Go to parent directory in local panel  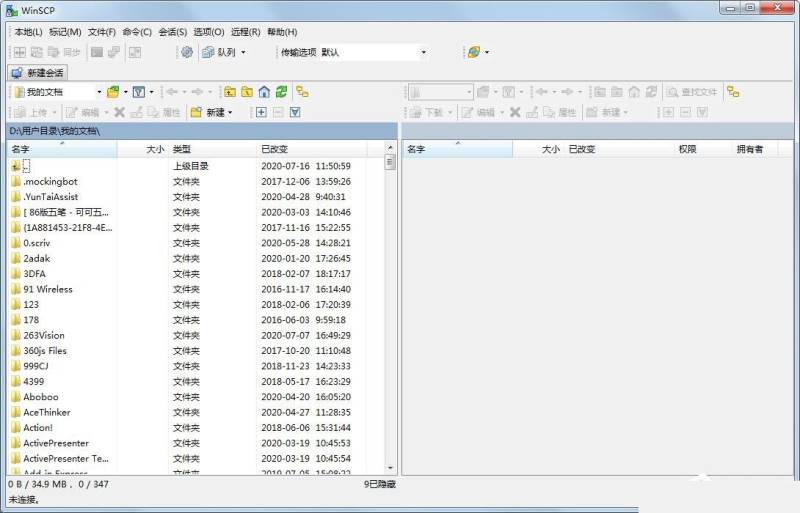pos(230,92)
